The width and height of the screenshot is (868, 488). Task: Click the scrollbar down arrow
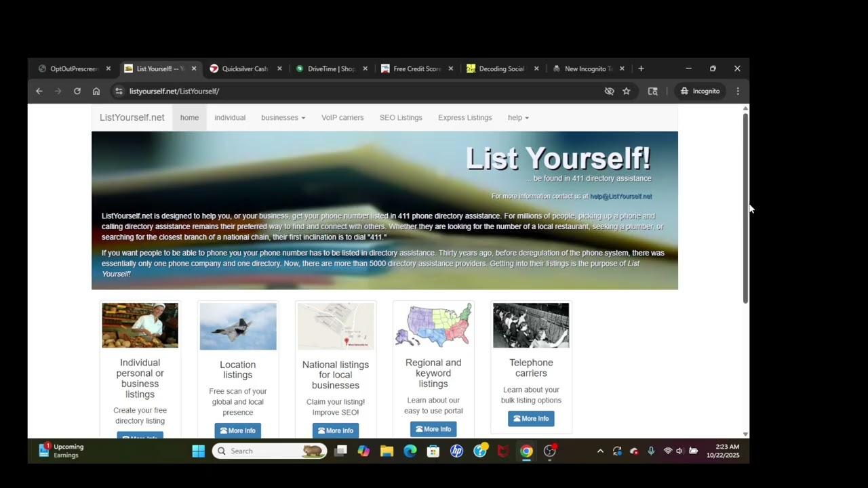pos(745,434)
